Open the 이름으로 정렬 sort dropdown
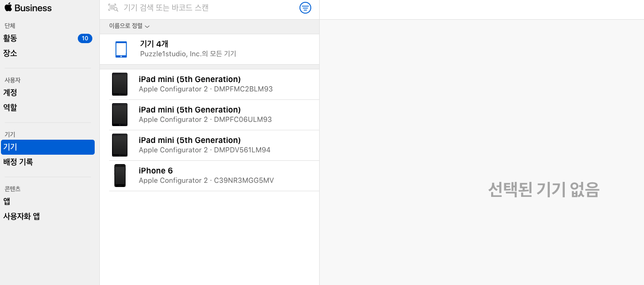This screenshot has height=285, width=644. click(x=129, y=26)
